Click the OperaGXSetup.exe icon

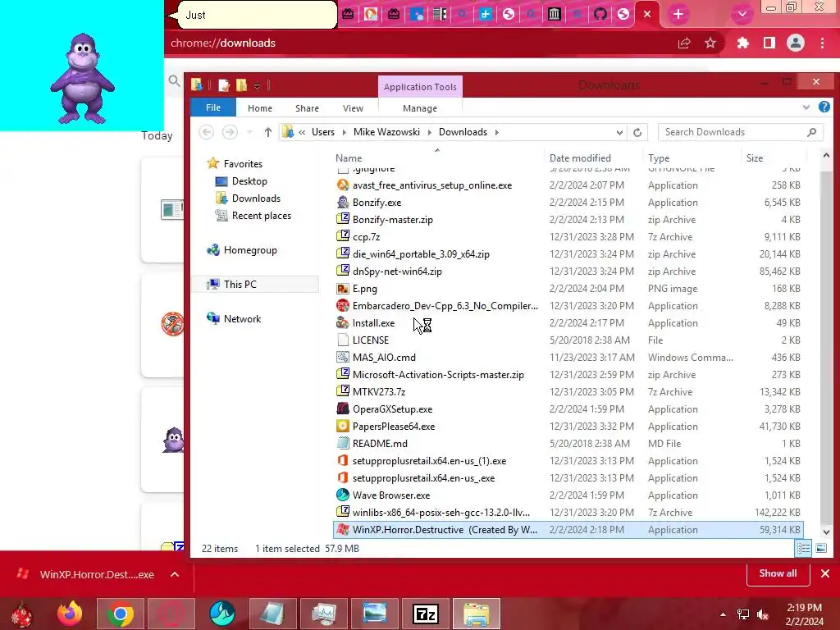(x=342, y=409)
